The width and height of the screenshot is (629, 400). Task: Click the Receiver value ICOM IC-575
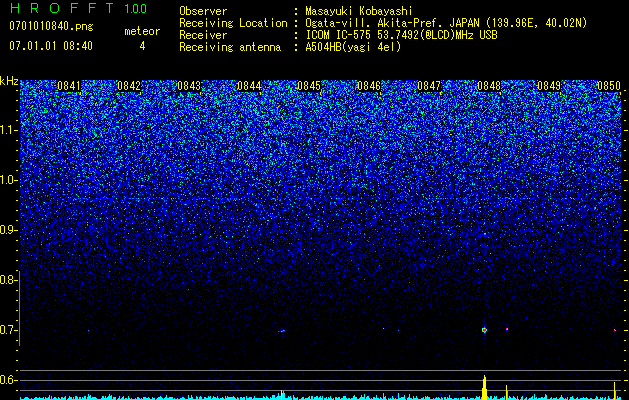[338, 35]
